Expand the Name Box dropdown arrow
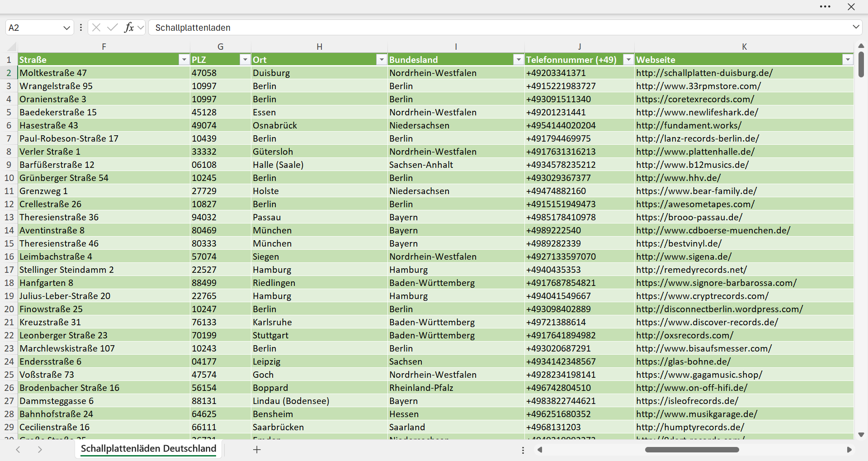 (66, 28)
